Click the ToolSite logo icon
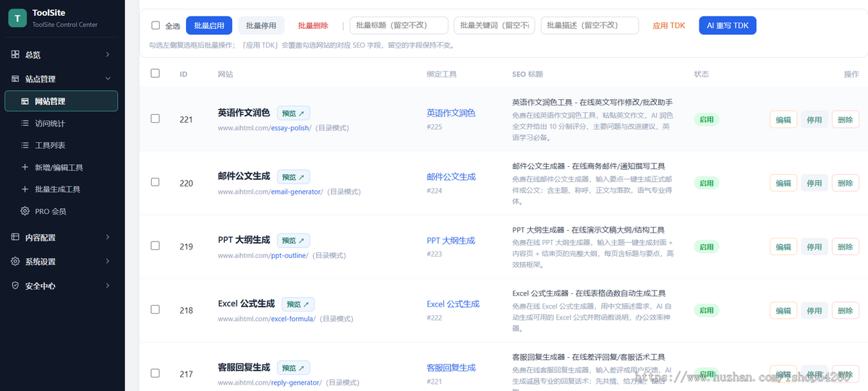The image size is (868, 391). 17,18
